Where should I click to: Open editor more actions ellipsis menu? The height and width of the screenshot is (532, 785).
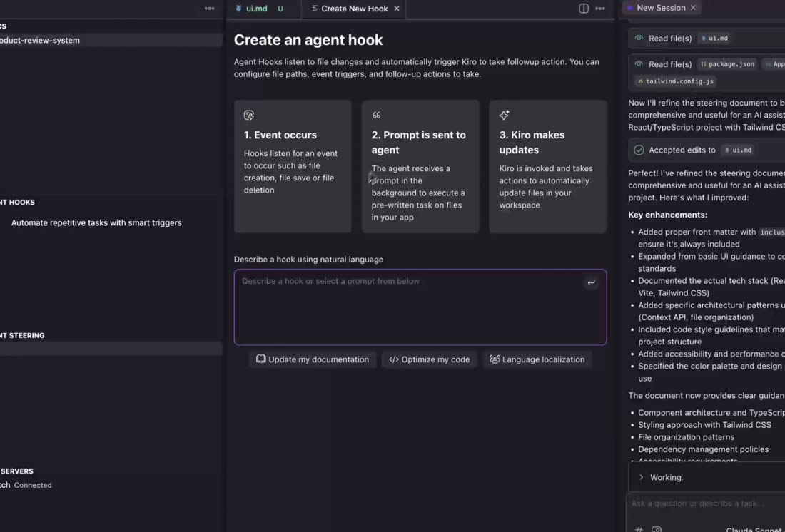pos(599,9)
